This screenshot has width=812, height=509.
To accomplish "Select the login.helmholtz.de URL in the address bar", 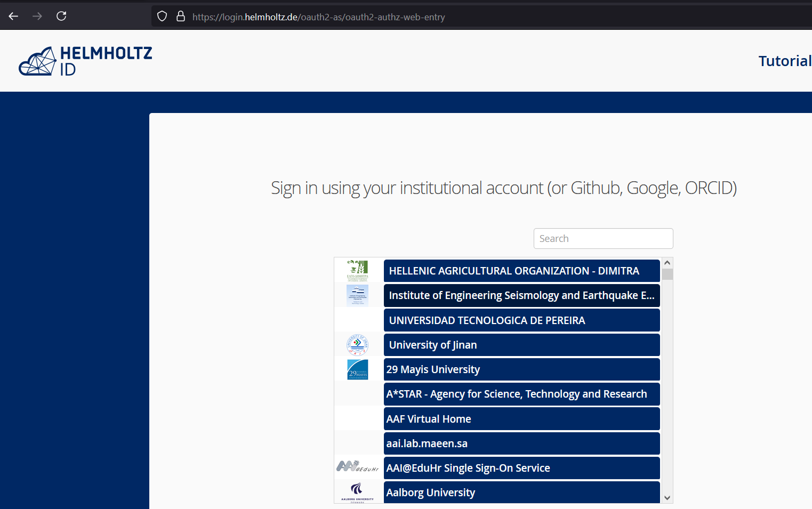I will pyautogui.click(x=318, y=17).
